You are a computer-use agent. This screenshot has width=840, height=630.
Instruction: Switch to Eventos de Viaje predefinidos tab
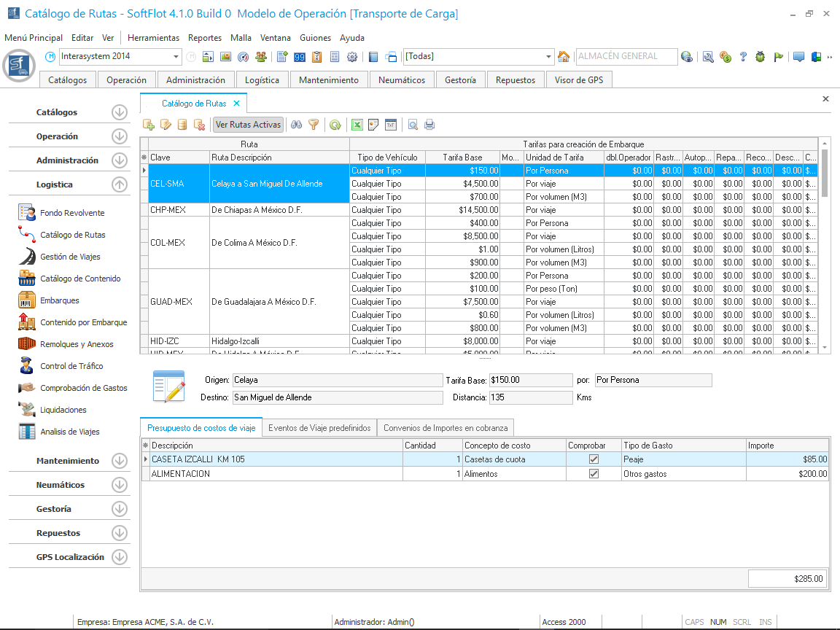(x=319, y=428)
